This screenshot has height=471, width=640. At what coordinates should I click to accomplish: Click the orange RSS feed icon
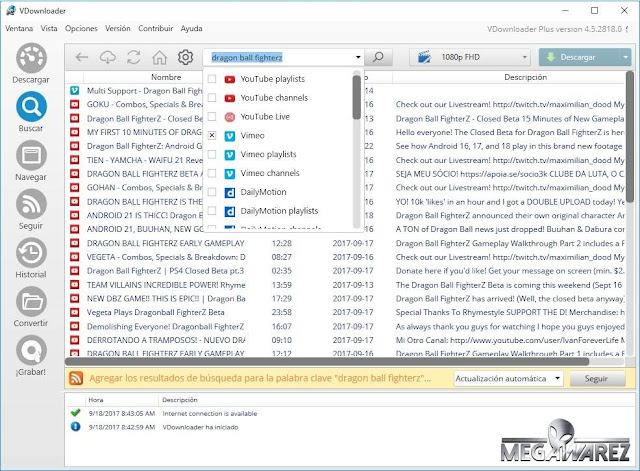tap(76, 378)
